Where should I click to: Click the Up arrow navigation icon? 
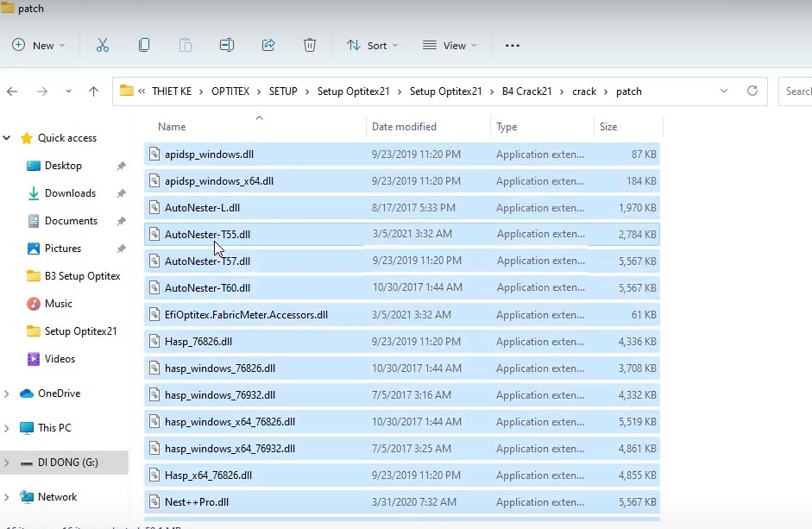pos(93,91)
